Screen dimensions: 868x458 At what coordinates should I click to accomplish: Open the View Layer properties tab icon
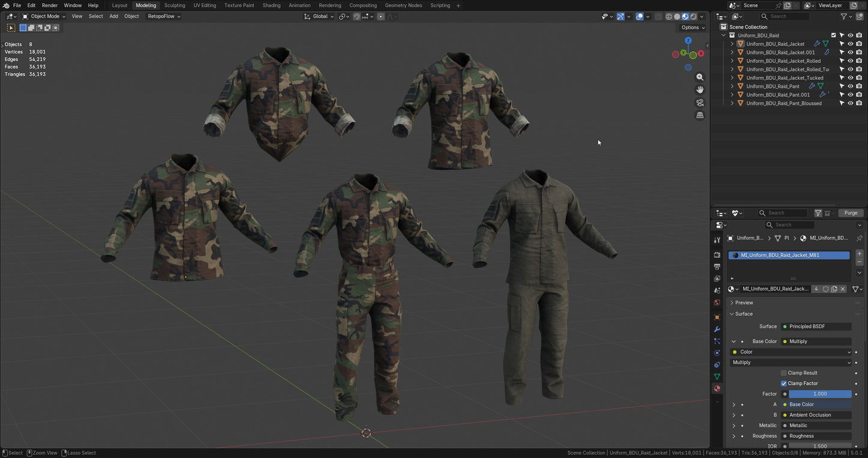pos(717,279)
